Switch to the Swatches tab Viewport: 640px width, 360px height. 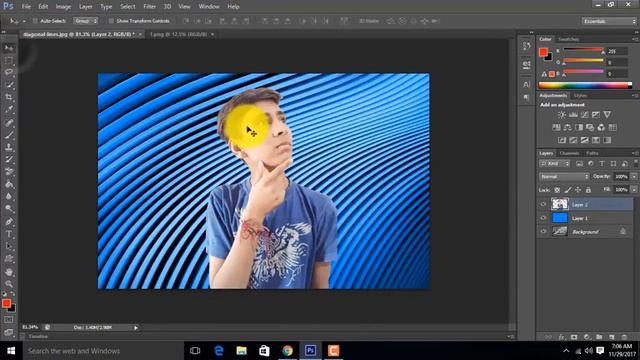569,39
